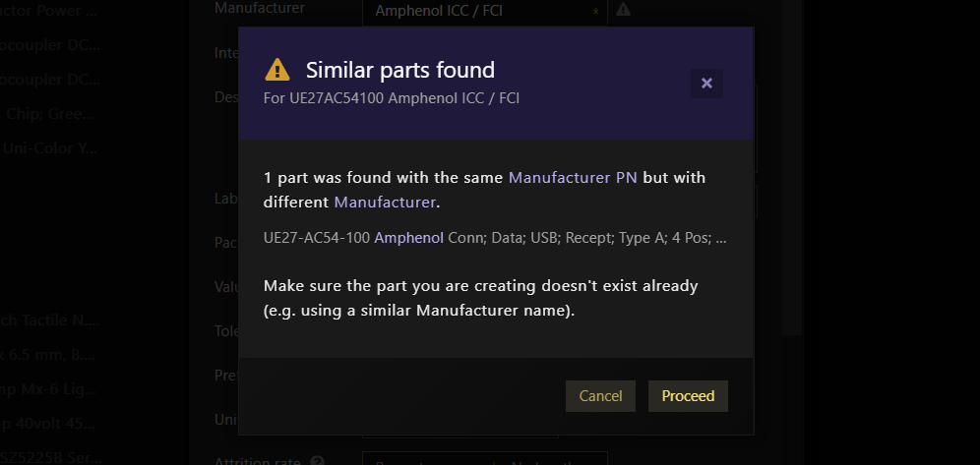Proceed with creating the part

click(688, 396)
